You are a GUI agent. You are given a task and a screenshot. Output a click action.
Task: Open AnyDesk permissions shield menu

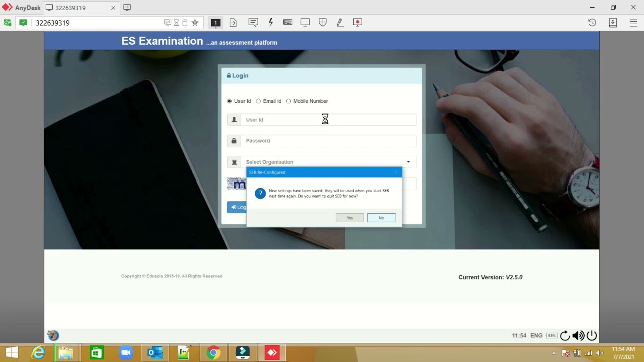pyautogui.click(x=323, y=22)
